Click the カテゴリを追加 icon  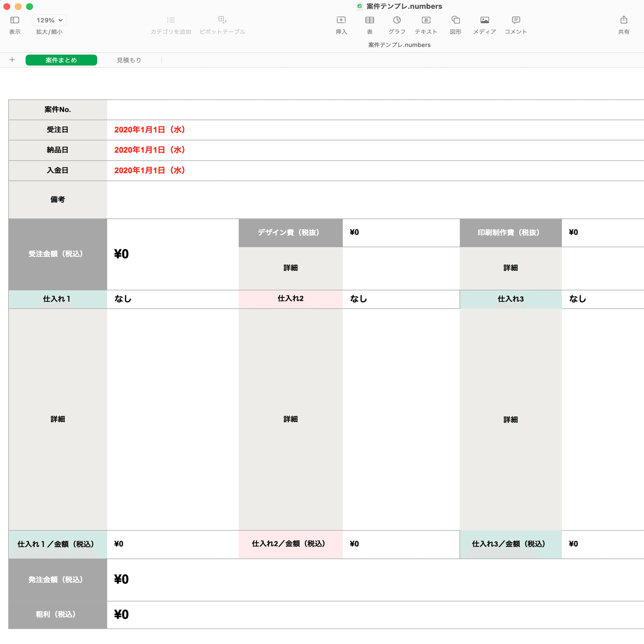tap(171, 20)
